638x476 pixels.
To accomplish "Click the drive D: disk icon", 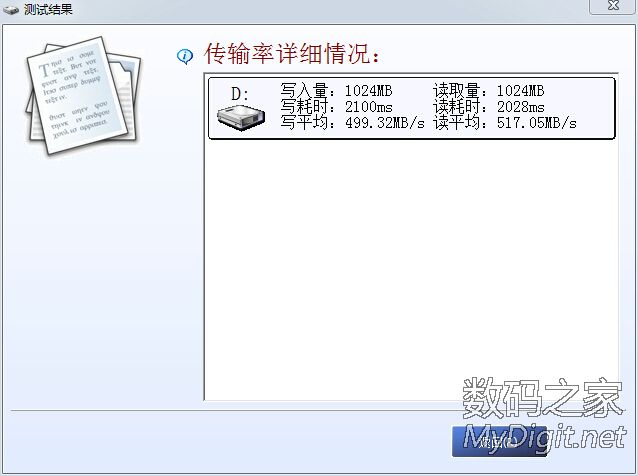I will pyautogui.click(x=239, y=119).
